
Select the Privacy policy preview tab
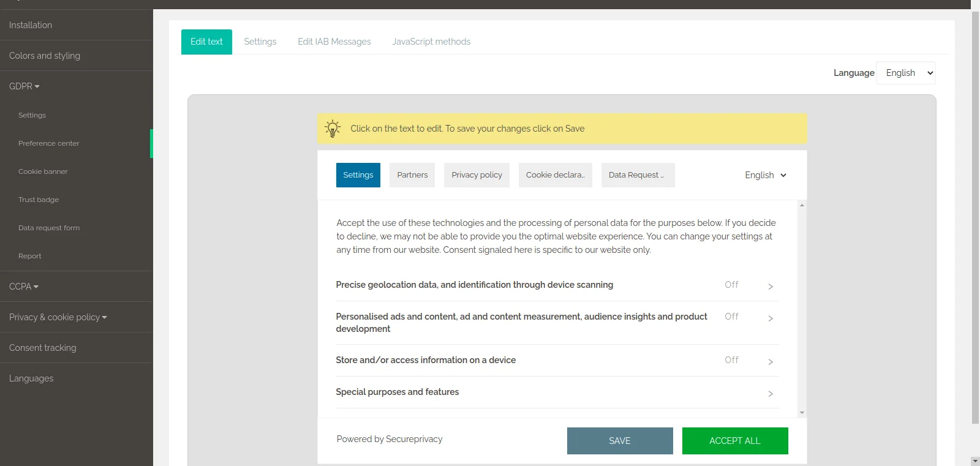[x=477, y=175]
